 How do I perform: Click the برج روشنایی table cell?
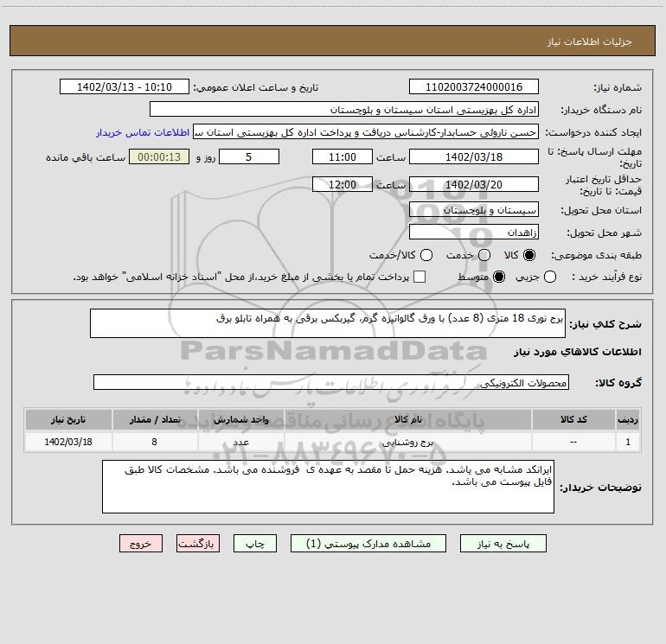pyautogui.click(x=407, y=442)
